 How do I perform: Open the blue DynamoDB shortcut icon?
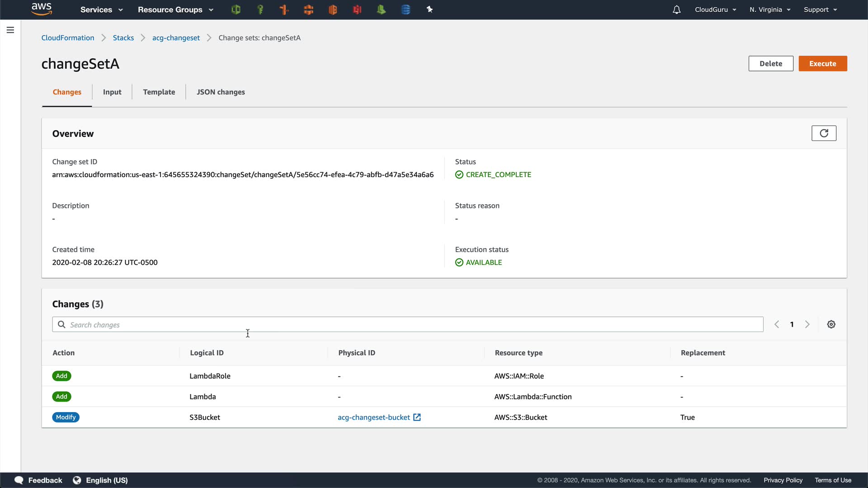[406, 9]
